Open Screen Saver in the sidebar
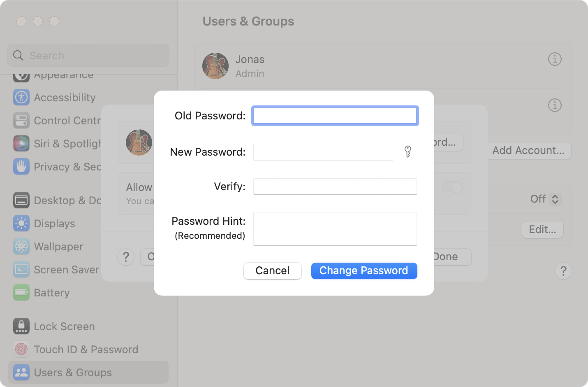Screen dimensions: 588x387 tap(66, 270)
